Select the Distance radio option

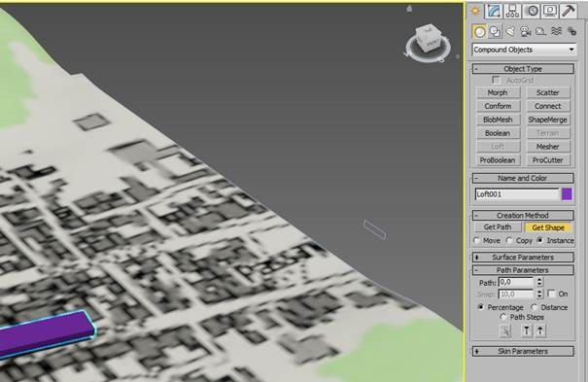click(x=535, y=307)
